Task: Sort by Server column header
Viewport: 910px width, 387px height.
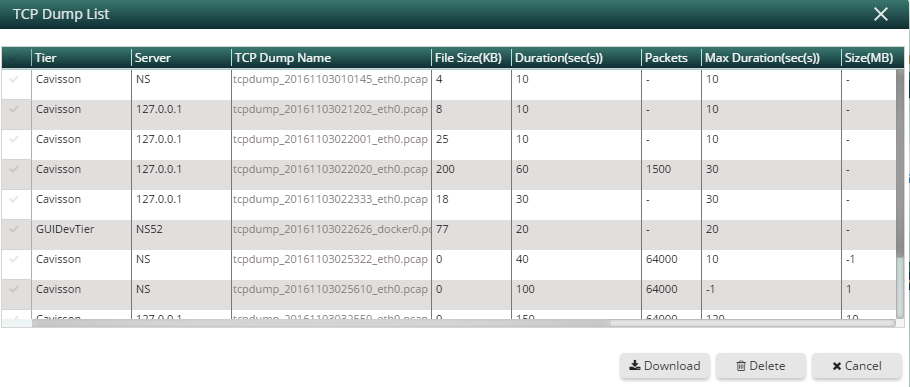Action: point(182,58)
